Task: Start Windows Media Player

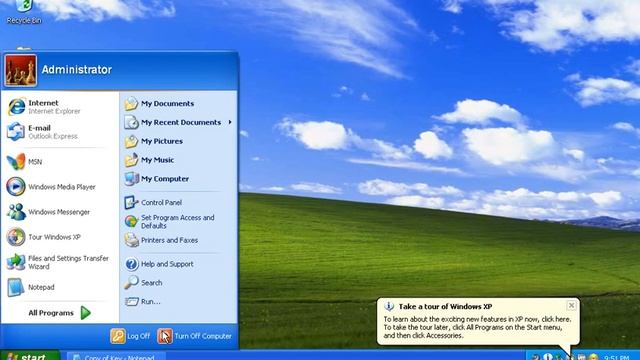Action: pos(60,187)
